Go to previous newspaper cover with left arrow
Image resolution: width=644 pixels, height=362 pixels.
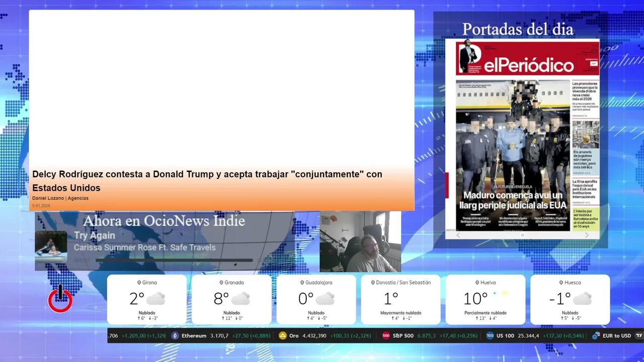coord(458,235)
